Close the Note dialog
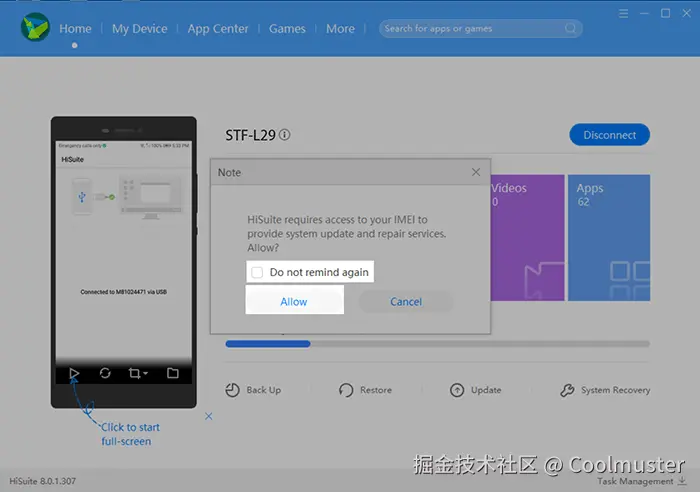Image resolution: width=700 pixels, height=492 pixels. point(476,172)
